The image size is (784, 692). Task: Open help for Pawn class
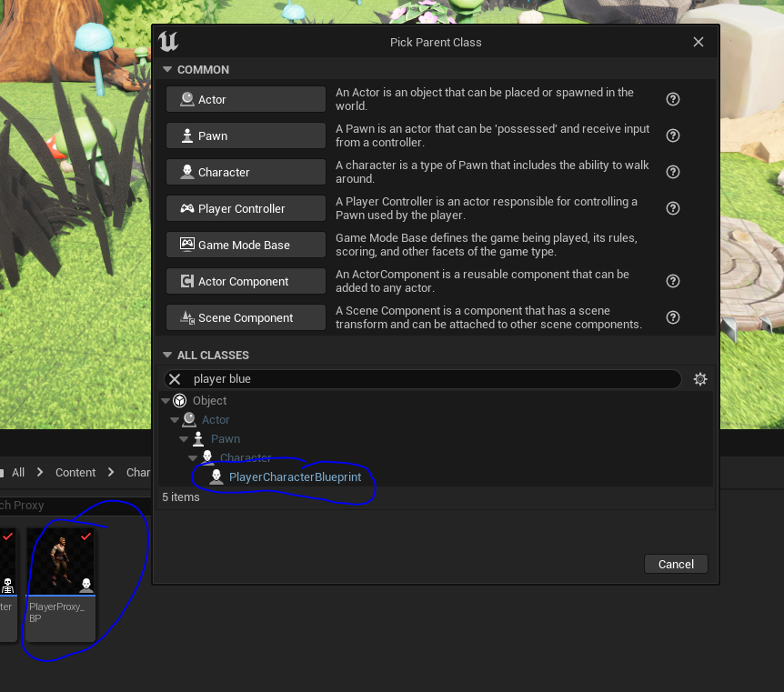[x=673, y=135]
